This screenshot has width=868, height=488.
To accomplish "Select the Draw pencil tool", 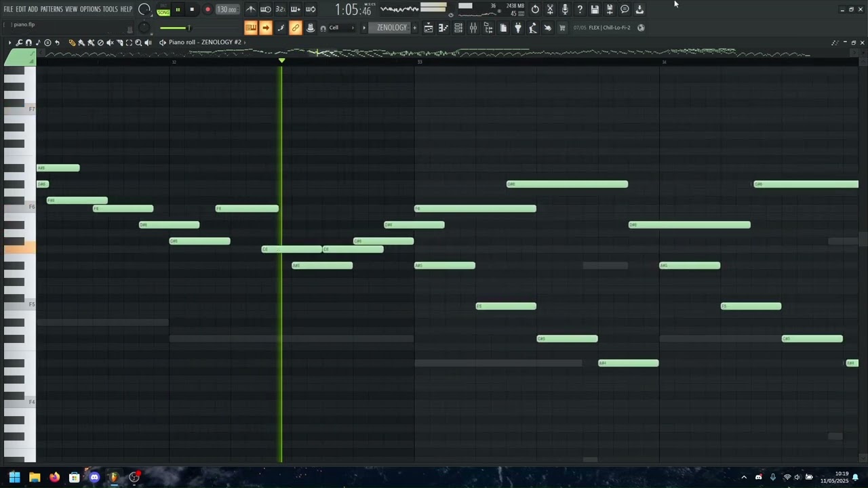I will (x=72, y=43).
